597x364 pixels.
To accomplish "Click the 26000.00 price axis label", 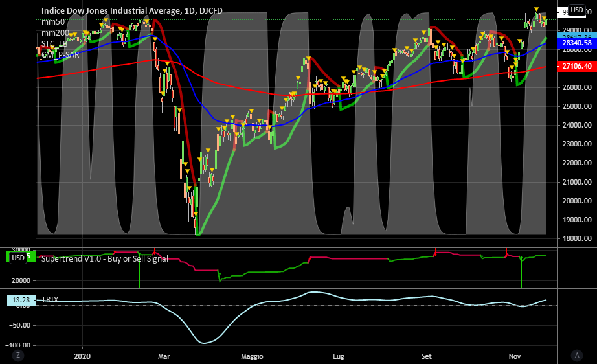I will coord(577,87).
